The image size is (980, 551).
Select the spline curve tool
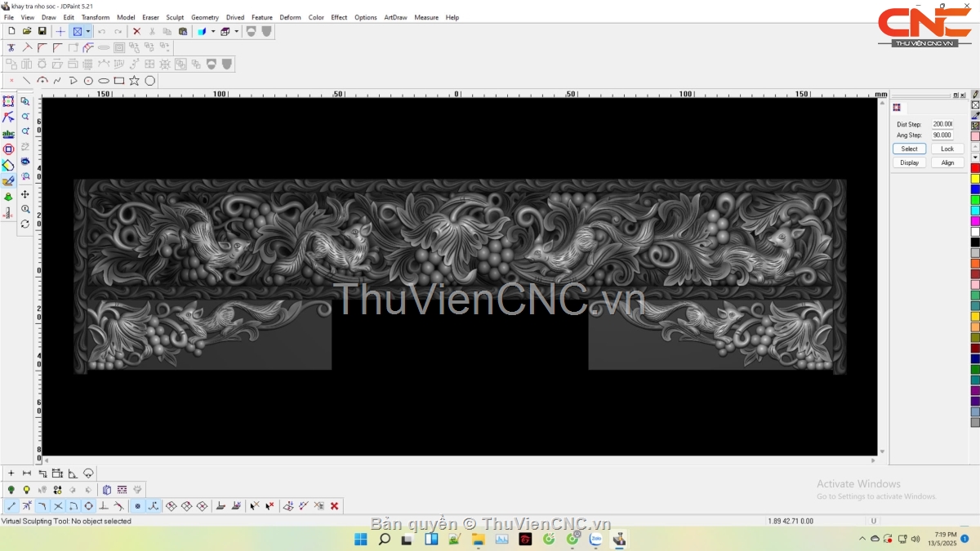[x=57, y=81]
